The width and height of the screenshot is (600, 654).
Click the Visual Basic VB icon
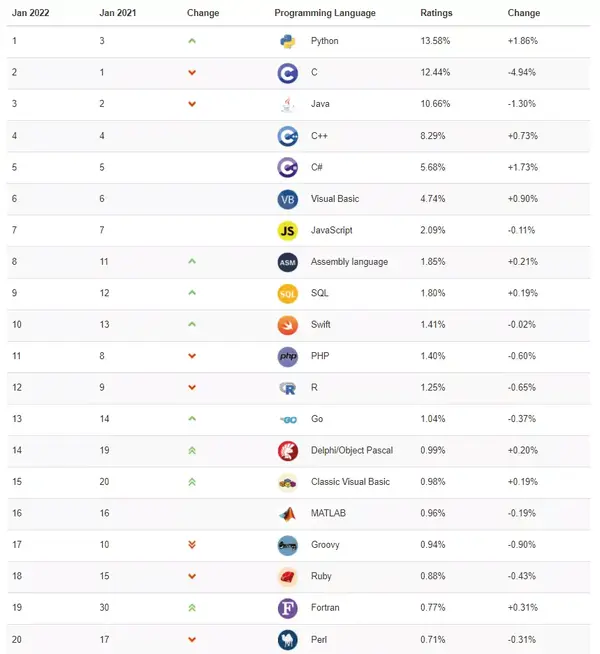[x=288, y=199]
